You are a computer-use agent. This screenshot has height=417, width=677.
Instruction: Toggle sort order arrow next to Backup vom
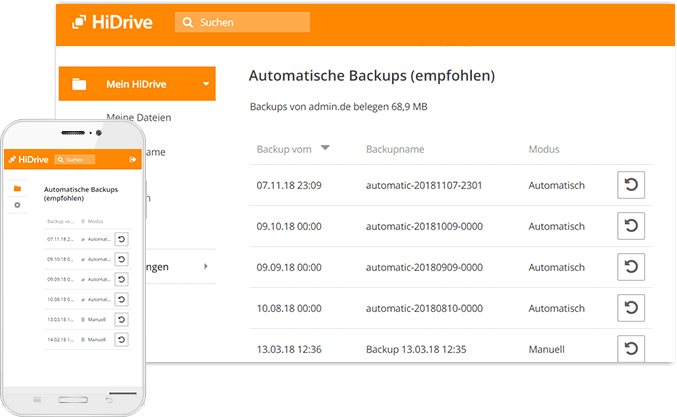(x=325, y=148)
